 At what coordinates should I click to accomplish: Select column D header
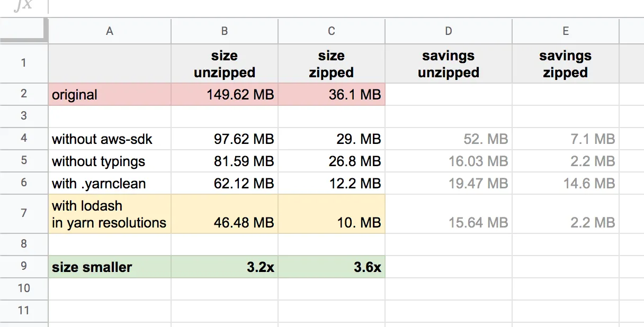click(449, 31)
